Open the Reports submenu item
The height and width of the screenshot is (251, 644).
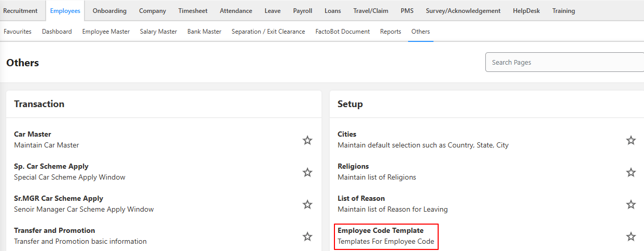click(390, 32)
